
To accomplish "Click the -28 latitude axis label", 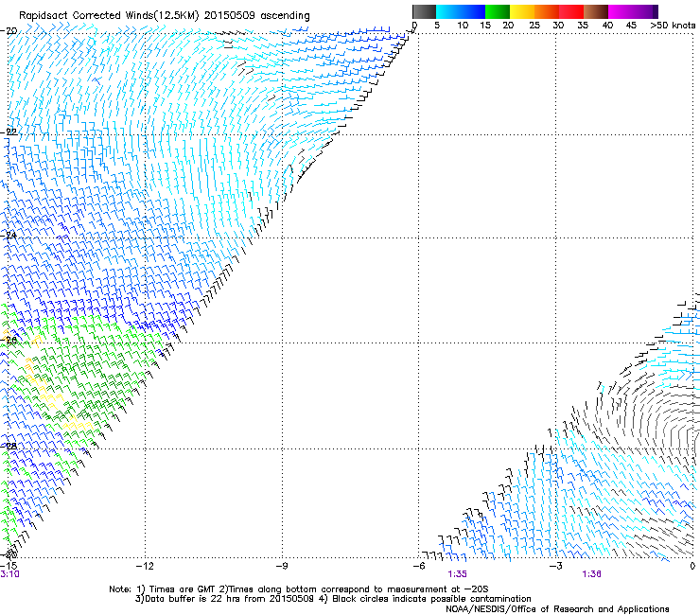I will 9,447.
